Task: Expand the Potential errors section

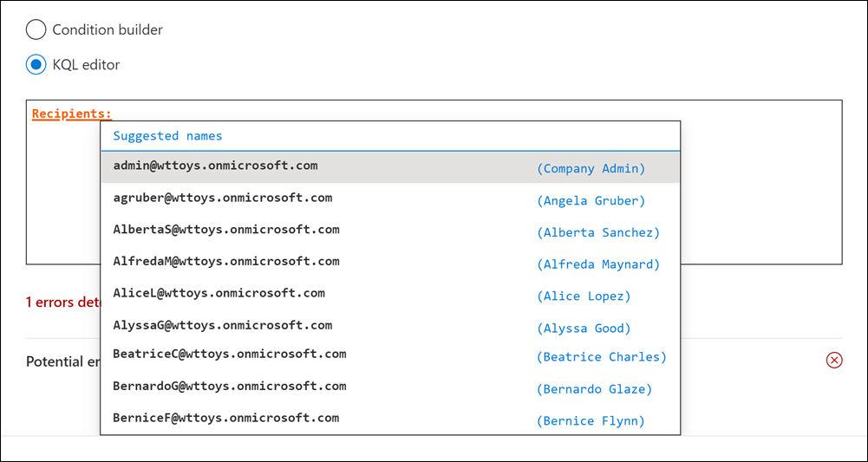Action: click(x=62, y=361)
